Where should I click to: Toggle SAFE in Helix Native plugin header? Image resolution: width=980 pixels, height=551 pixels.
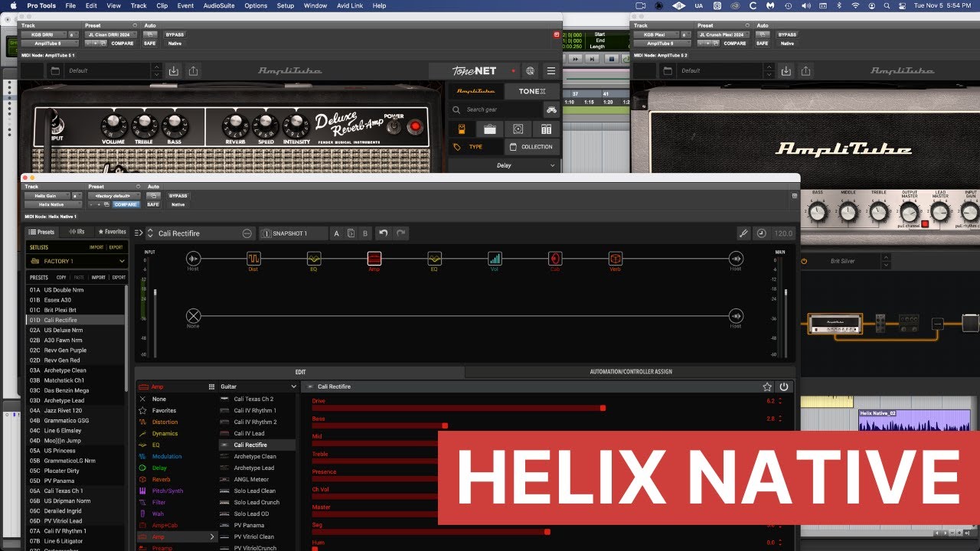(152, 204)
